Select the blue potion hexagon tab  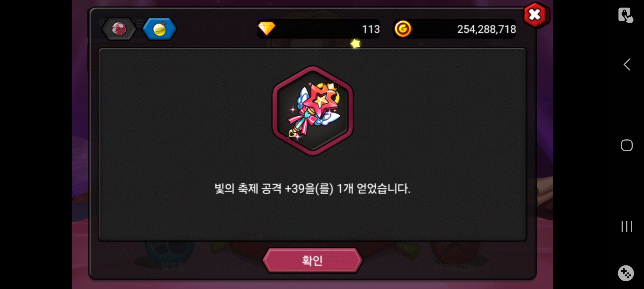pyautogui.click(x=159, y=29)
